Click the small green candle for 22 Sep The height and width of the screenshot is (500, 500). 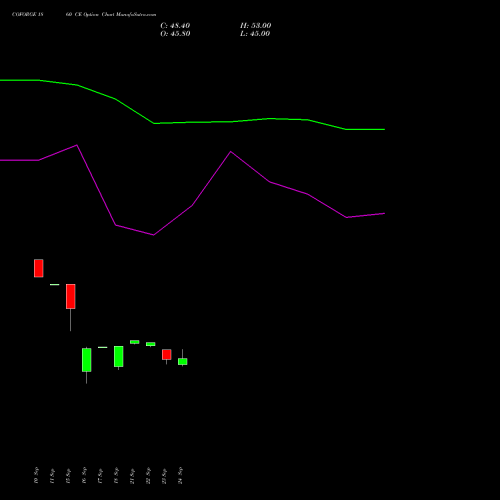pyautogui.click(x=151, y=344)
